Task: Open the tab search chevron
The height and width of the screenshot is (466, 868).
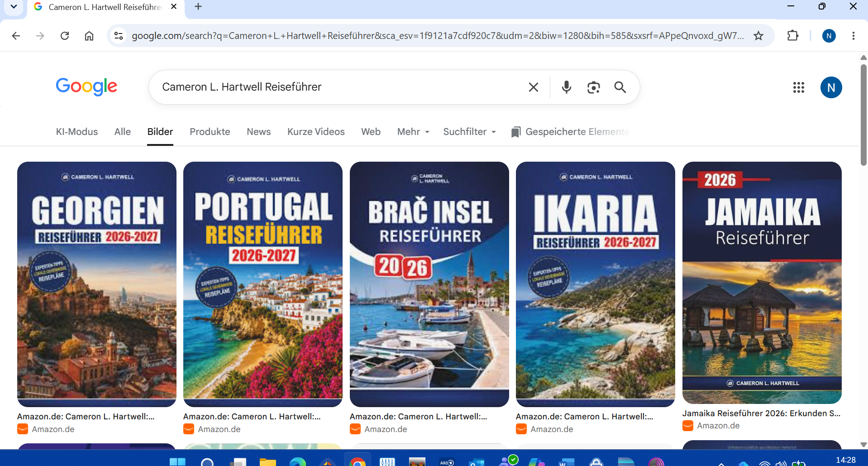Action: (14, 7)
